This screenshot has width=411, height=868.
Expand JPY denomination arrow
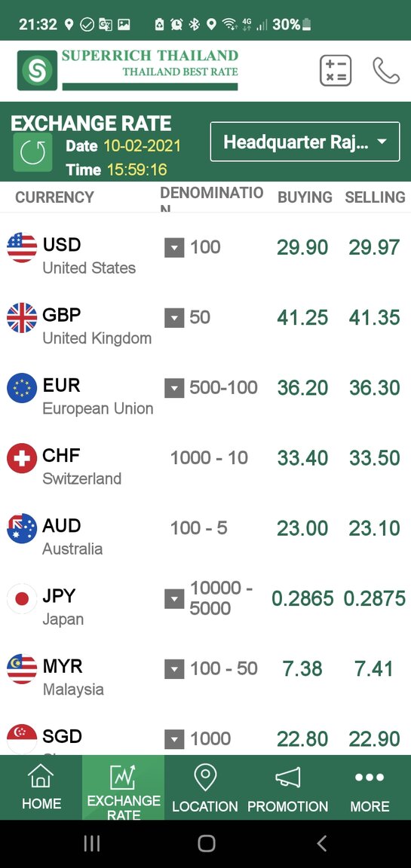[x=174, y=598]
